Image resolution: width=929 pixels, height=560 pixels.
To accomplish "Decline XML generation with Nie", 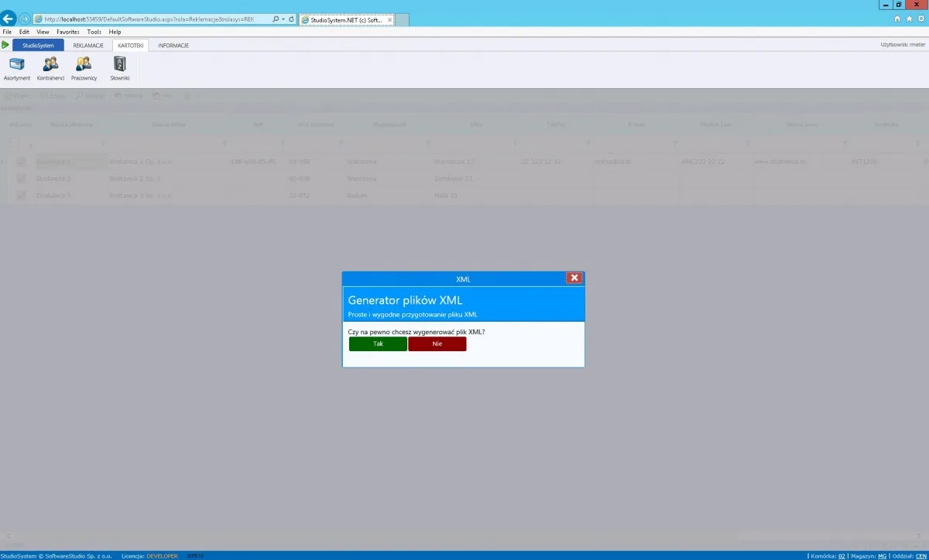I will (x=437, y=343).
